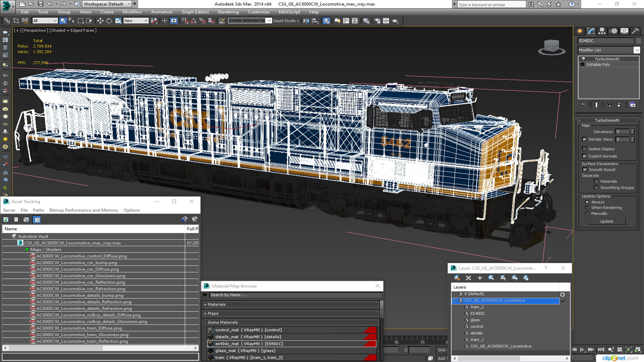The width and height of the screenshot is (644, 362).
Task: Open Paths menu in Asset Tracking
Action: click(38, 210)
